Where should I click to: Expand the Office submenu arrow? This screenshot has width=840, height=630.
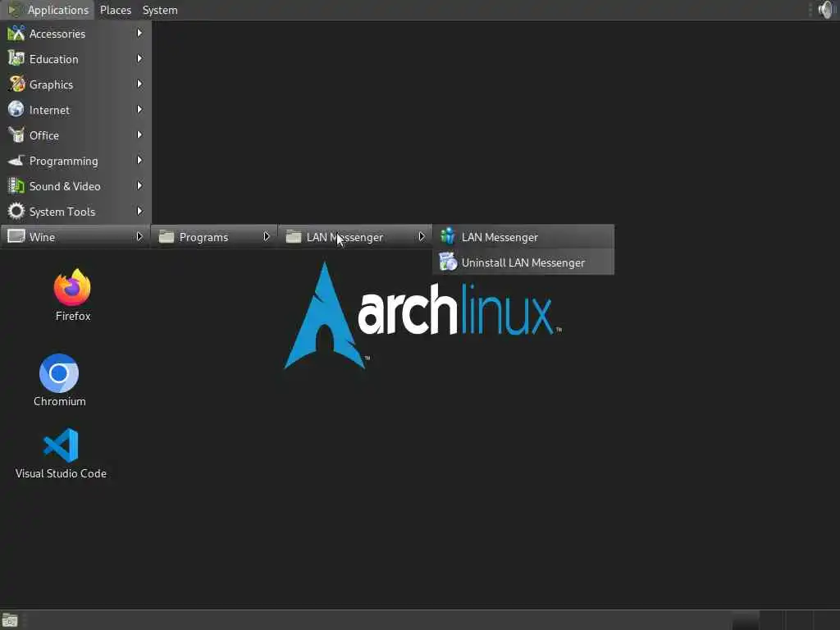tap(139, 135)
